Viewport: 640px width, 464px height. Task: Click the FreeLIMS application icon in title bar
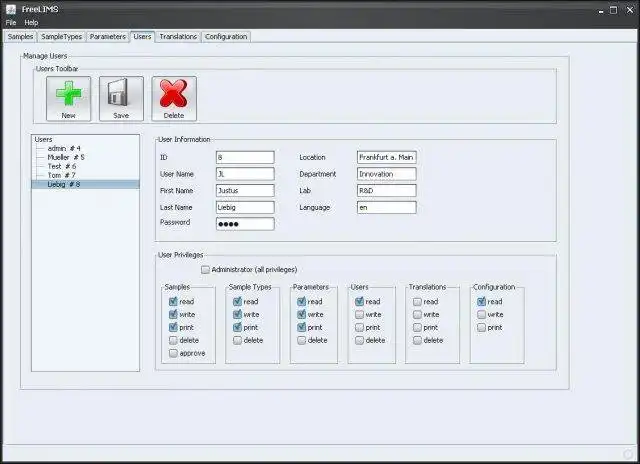point(11,9)
